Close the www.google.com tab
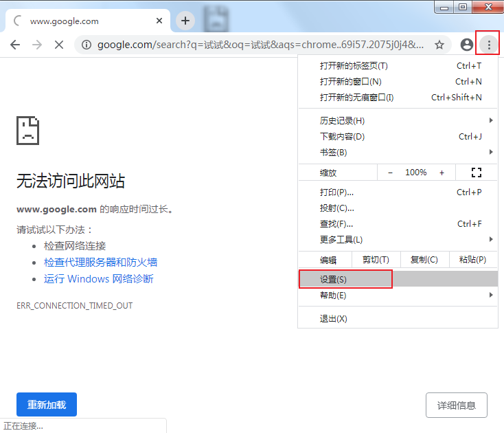The width and height of the screenshot is (504, 433). (159, 21)
